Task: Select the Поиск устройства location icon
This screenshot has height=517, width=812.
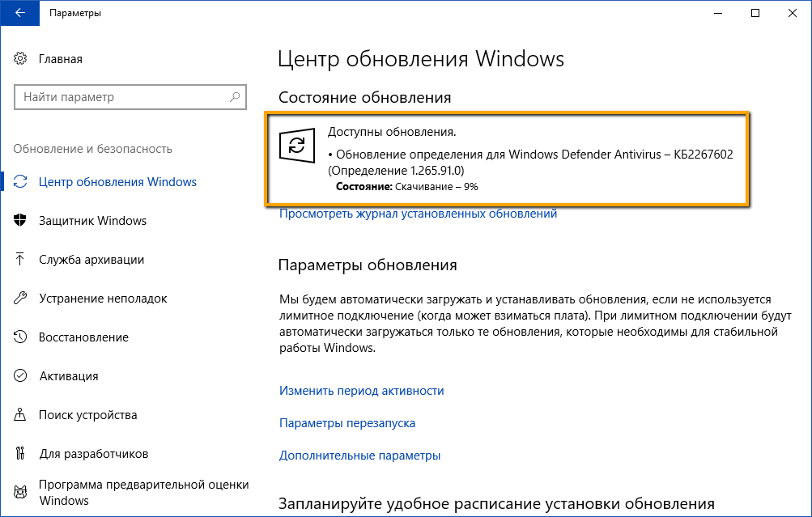Action: 20,414
